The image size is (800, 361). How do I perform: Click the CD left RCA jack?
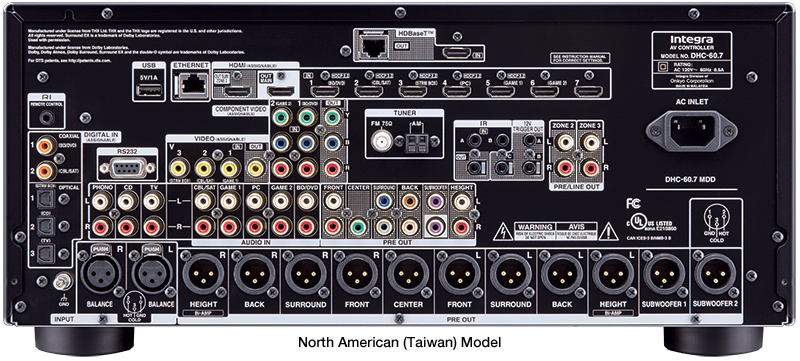[x=127, y=201]
